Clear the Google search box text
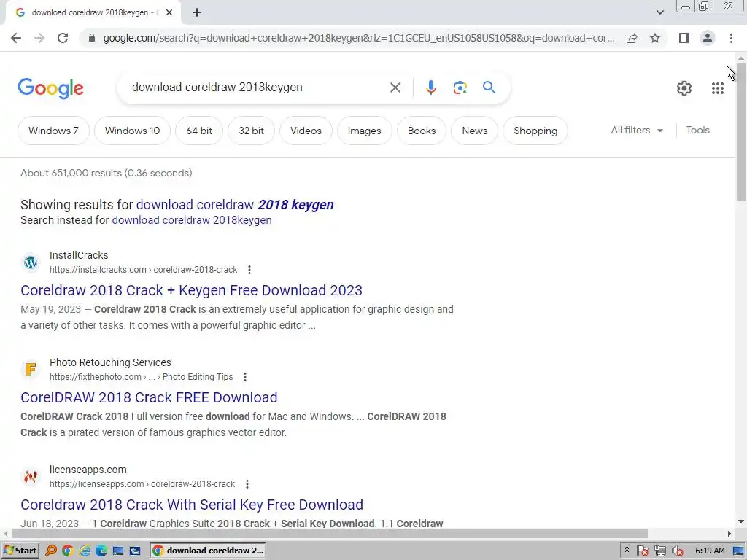This screenshot has width=747, height=560. (395, 87)
